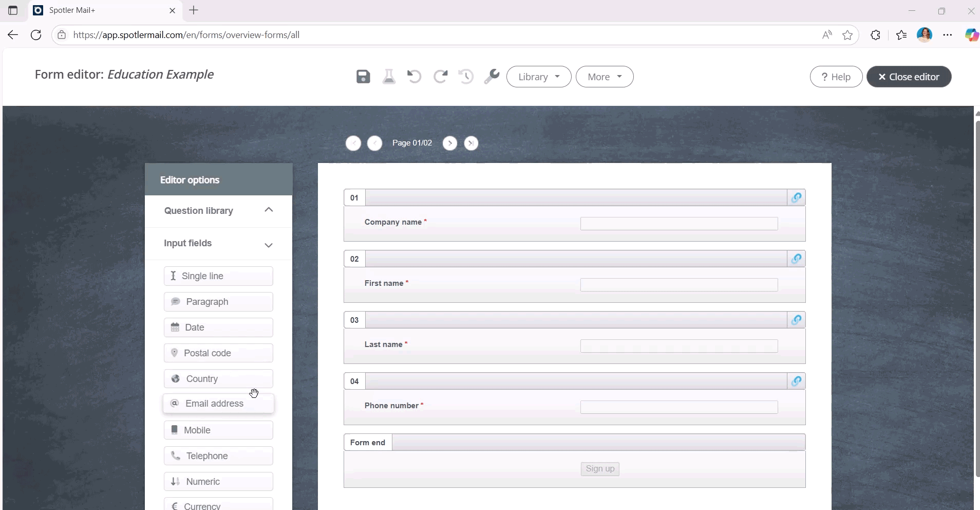Select the Country input field
This screenshot has height=510, width=980.
tap(218, 379)
